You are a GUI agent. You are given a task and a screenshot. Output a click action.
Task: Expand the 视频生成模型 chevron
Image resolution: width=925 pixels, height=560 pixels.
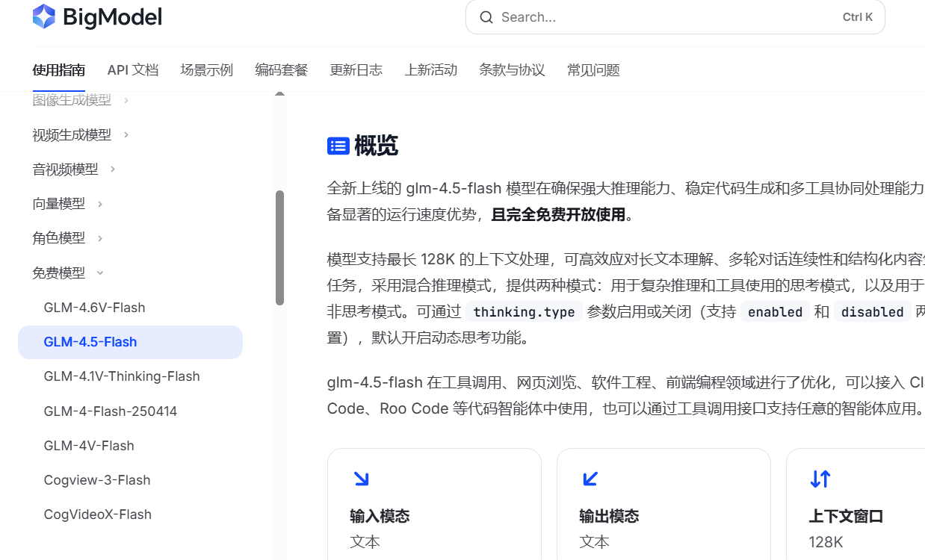(x=126, y=134)
